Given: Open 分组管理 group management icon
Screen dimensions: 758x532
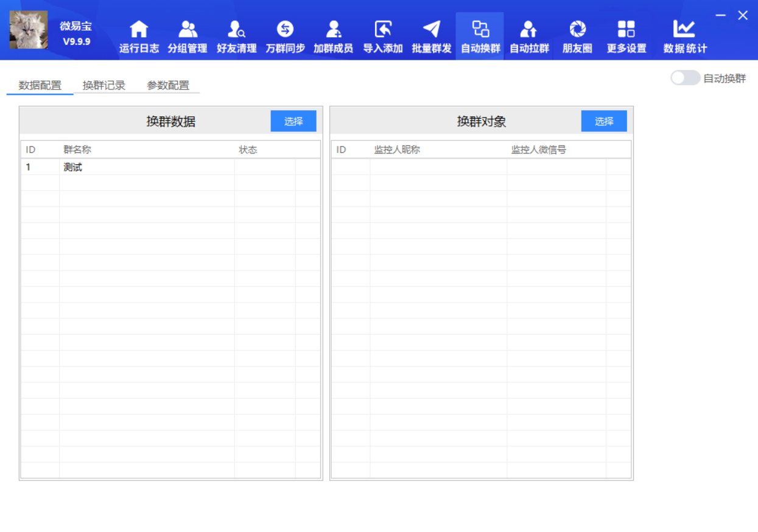Looking at the screenshot, I should click(x=188, y=30).
